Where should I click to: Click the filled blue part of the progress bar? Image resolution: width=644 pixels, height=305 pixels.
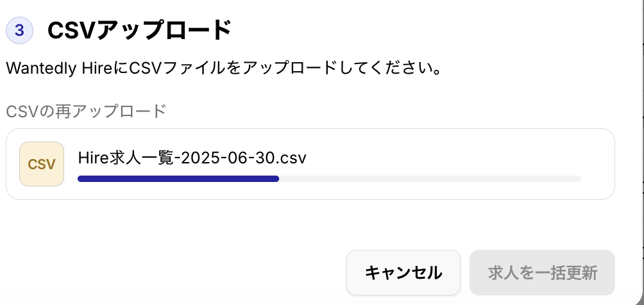tap(178, 179)
